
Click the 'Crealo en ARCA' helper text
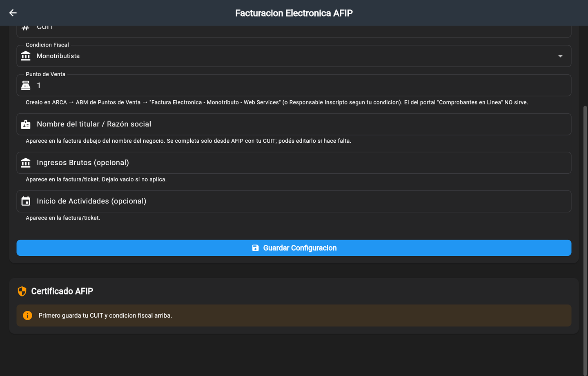click(x=277, y=102)
